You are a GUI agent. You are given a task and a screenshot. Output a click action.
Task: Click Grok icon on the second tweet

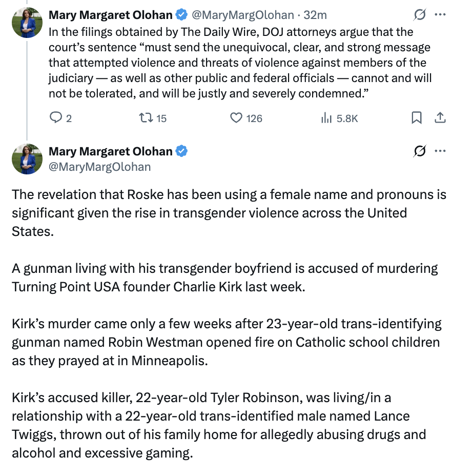point(420,151)
